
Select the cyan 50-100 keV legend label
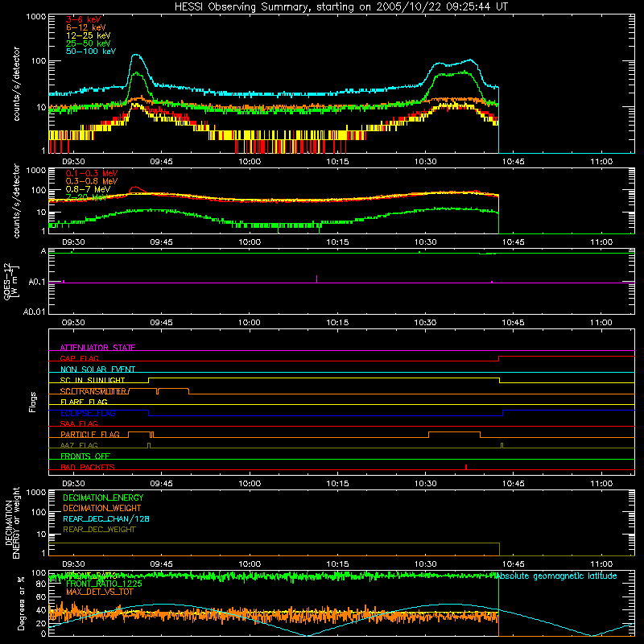click(x=91, y=52)
